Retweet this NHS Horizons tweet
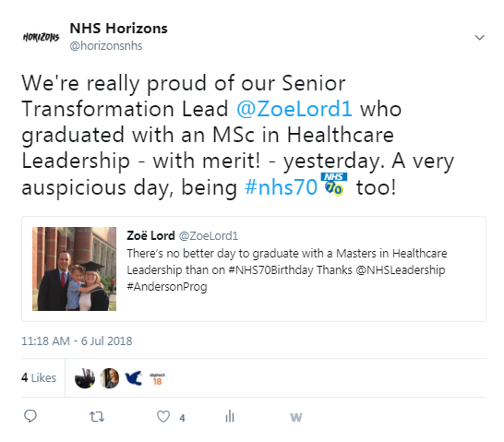The image size is (504, 442). (97, 417)
